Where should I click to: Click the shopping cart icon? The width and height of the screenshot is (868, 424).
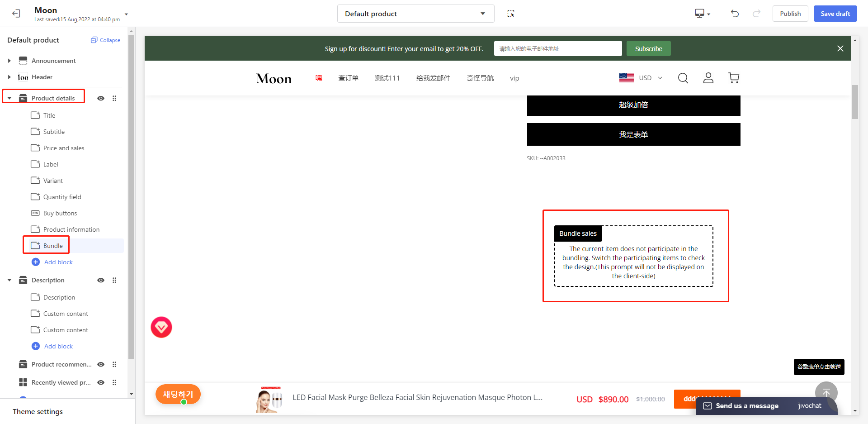734,78
